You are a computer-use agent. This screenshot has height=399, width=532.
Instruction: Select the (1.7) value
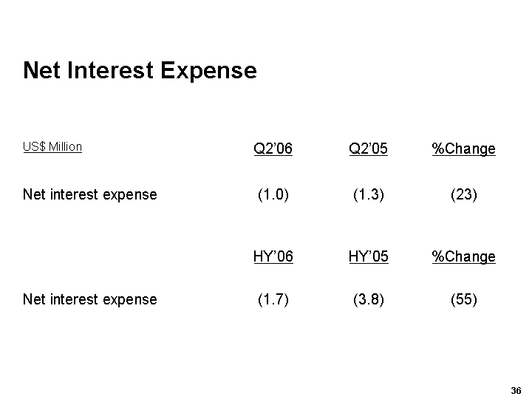[x=273, y=299]
